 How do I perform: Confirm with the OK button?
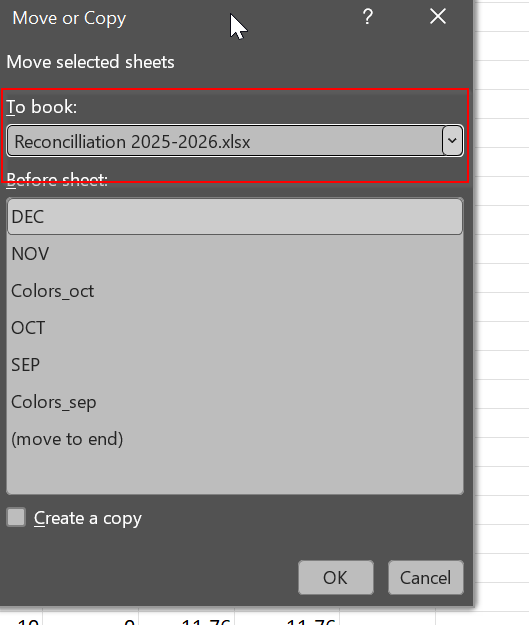pyautogui.click(x=336, y=578)
